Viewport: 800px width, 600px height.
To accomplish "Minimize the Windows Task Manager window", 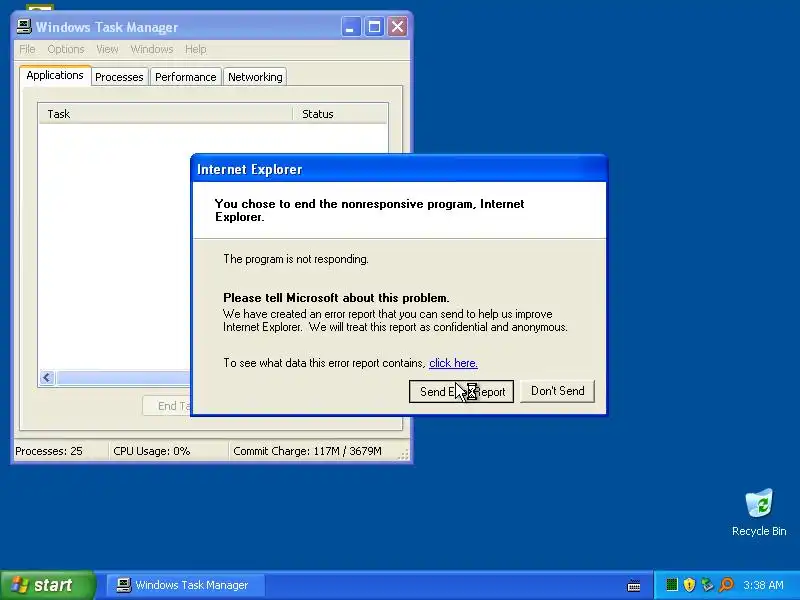I will tap(351, 27).
